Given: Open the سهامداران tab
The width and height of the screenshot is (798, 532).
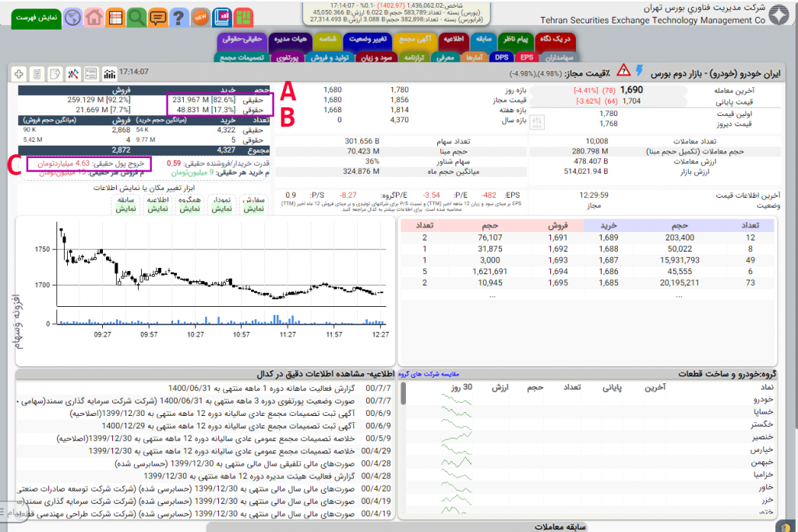Looking at the screenshot, I should pos(556,57).
